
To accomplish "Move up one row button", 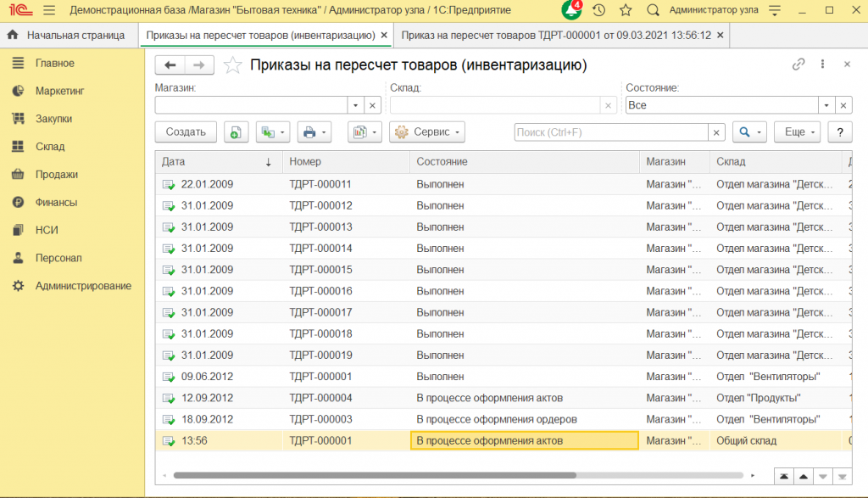I will click(x=804, y=477).
